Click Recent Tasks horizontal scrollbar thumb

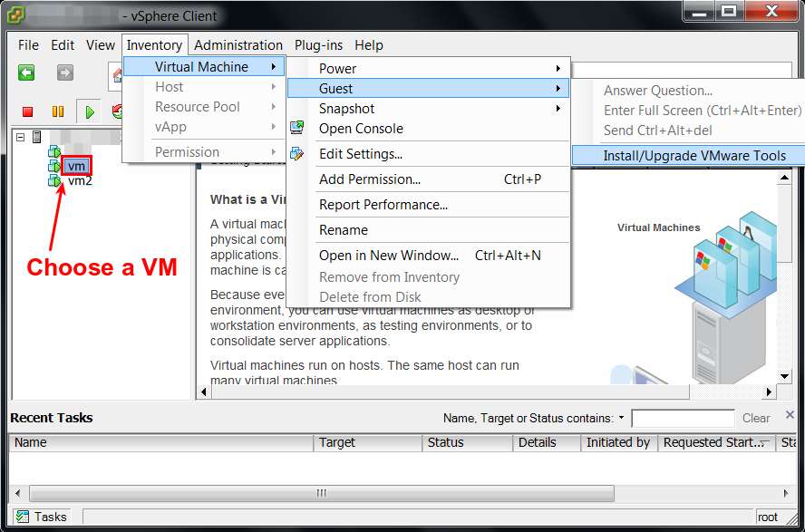[x=322, y=494]
